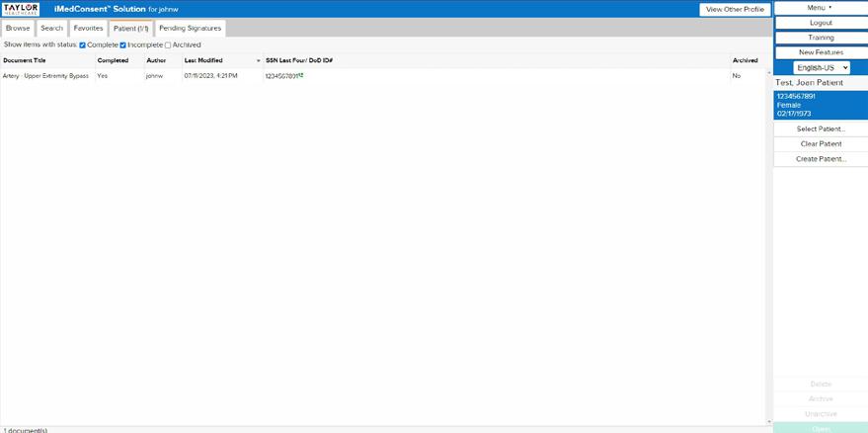Click the patient info block with 02/17/1973
The height and width of the screenshot is (433, 868).
tap(821, 105)
